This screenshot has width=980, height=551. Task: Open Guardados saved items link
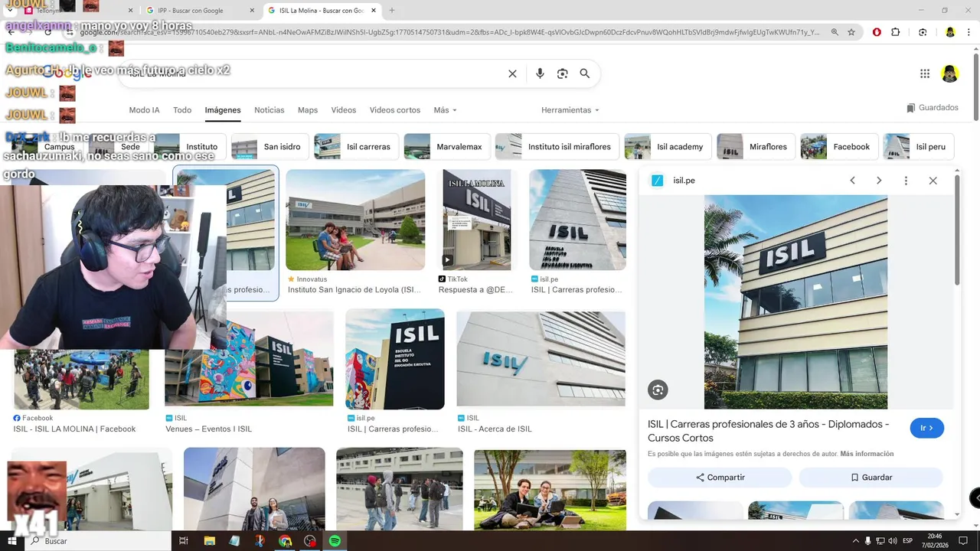point(933,108)
